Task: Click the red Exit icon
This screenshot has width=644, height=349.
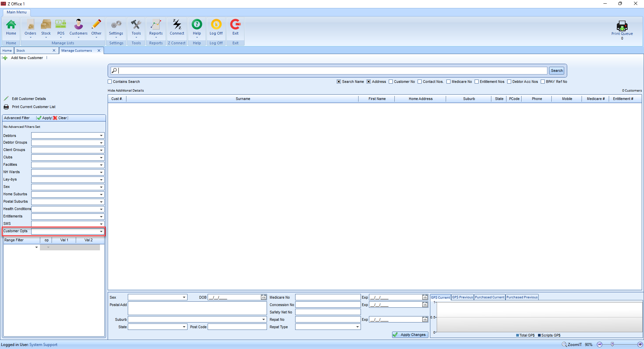Action: pos(235,25)
